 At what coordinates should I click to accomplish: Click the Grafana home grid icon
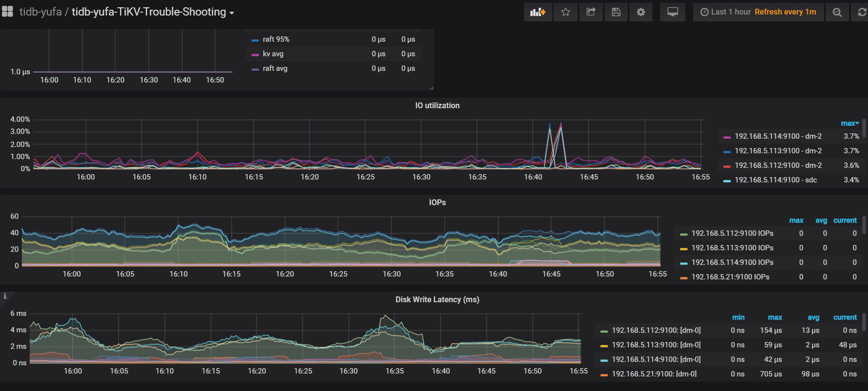(7, 12)
